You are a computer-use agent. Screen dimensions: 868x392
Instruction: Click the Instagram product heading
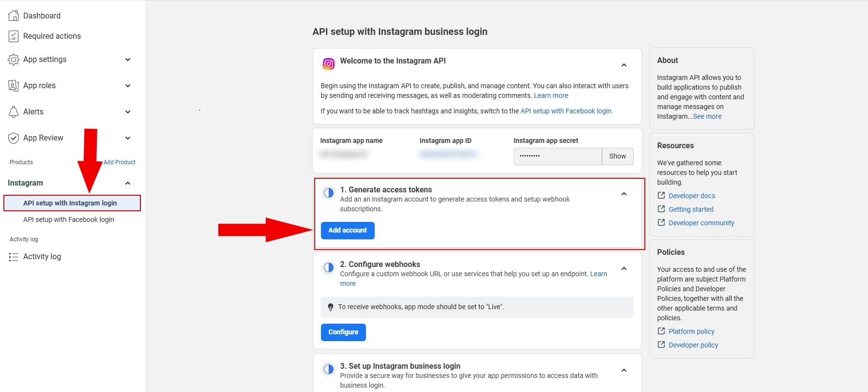(x=25, y=183)
